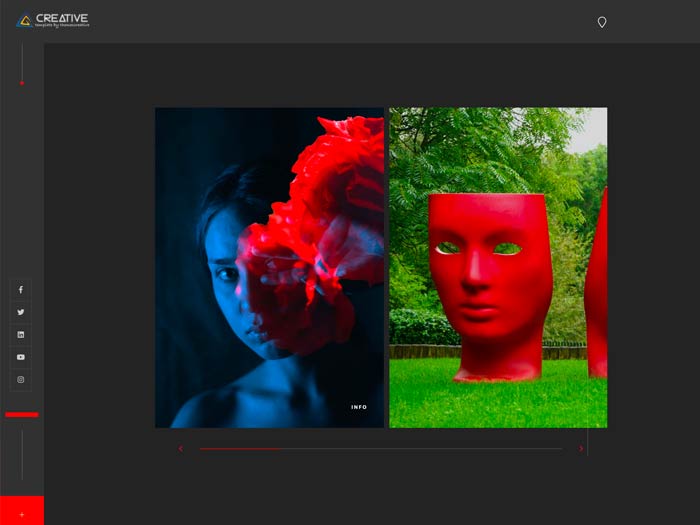Open the YouTube channel icon
The height and width of the screenshot is (525, 700).
click(21, 357)
